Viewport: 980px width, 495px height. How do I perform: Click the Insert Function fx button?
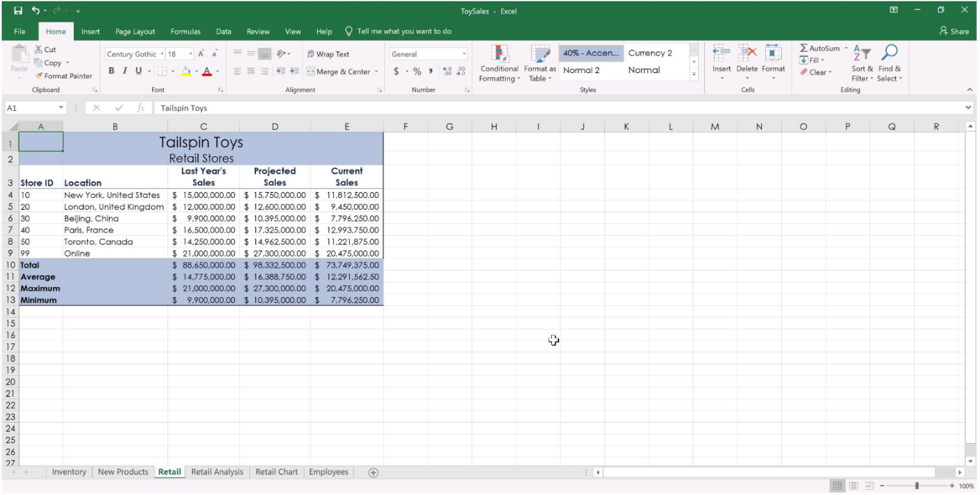click(141, 108)
